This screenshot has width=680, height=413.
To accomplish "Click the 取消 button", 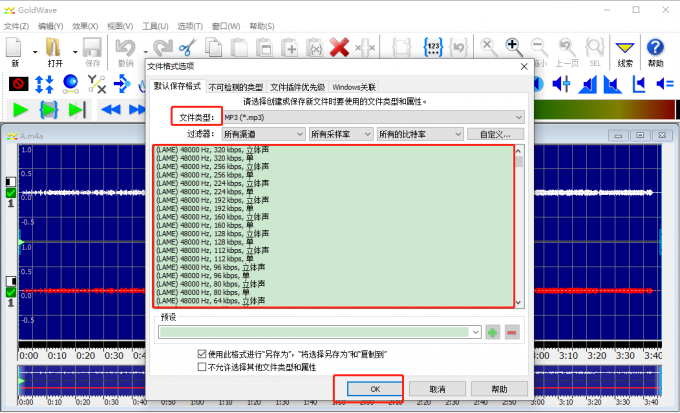I will point(437,389).
